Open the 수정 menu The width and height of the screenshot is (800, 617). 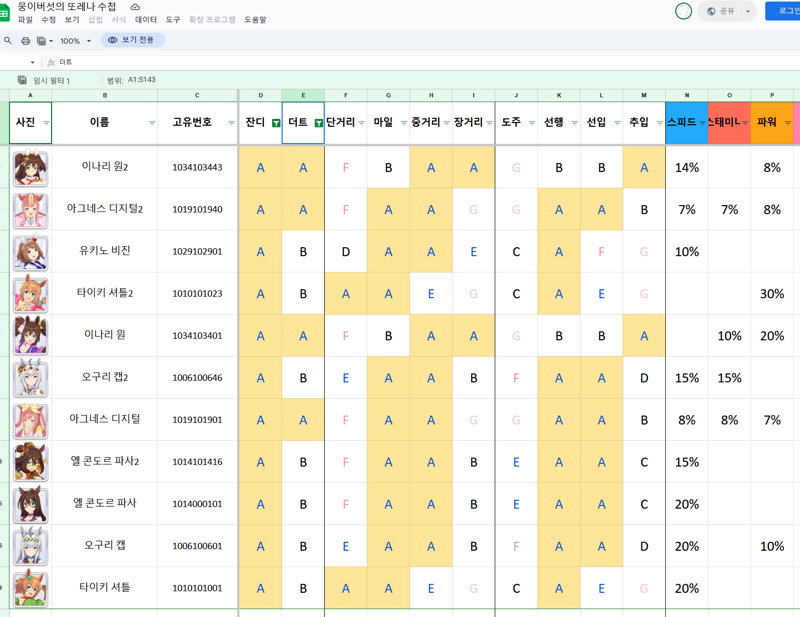coord(48,20)
